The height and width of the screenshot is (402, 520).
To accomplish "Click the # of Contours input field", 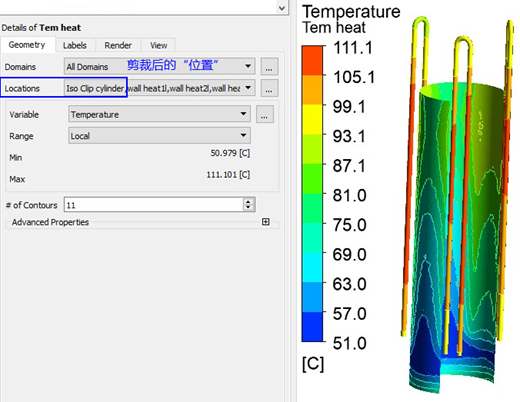I will pyautogui.click(x=154, y=205).
